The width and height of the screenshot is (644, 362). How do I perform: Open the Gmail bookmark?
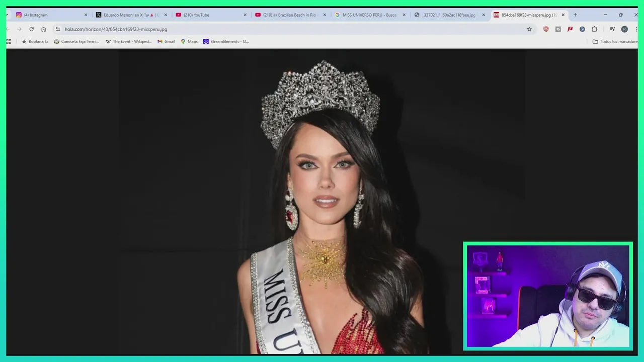coord(166,41)
